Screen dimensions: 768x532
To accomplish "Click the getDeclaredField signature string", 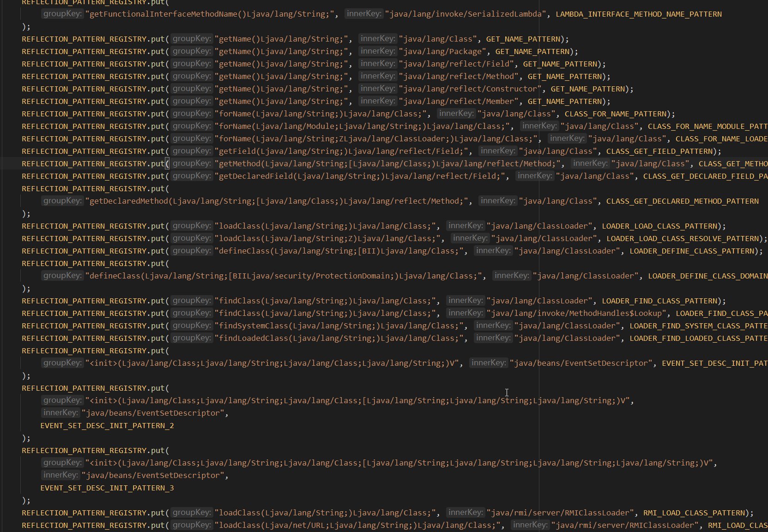I will click(x=360, y=176).
